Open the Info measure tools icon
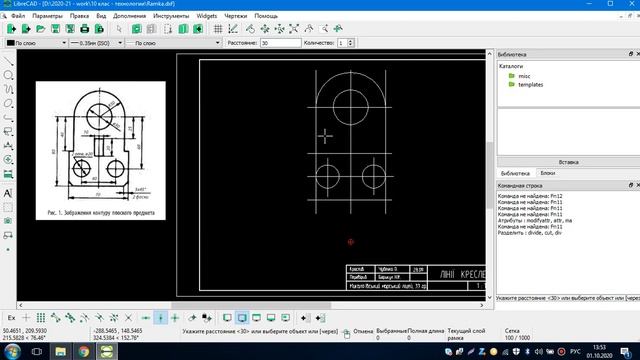 point(8,174)
